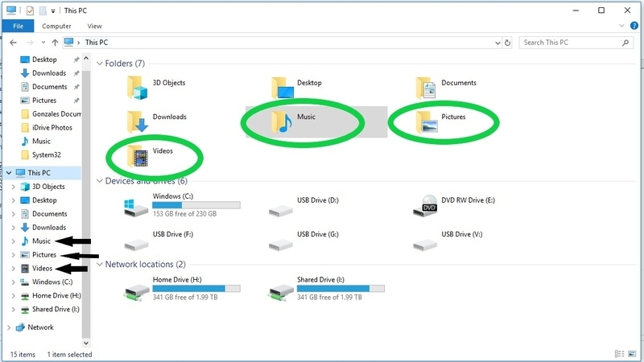The height and width of the screenshot is (362, 644).
Task: Click the Help question mark icon
Action: coord(634,26)
